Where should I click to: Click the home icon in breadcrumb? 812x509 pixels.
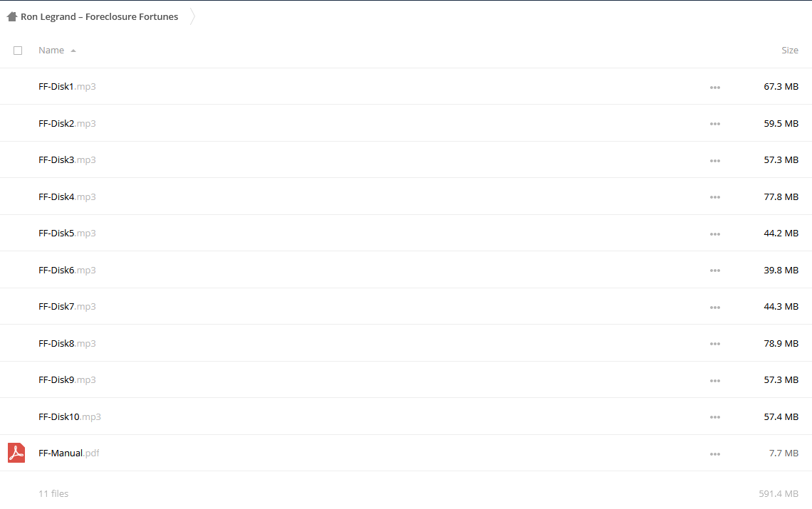[x=12, y=16]
